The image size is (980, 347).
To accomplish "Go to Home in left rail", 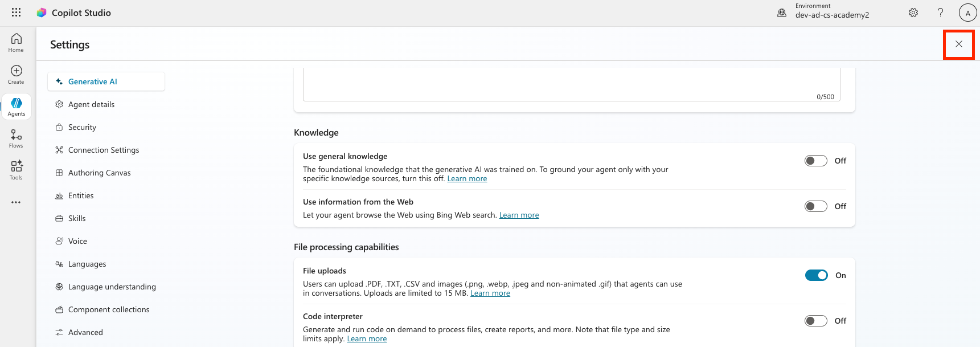I will (x=16, y=43).
